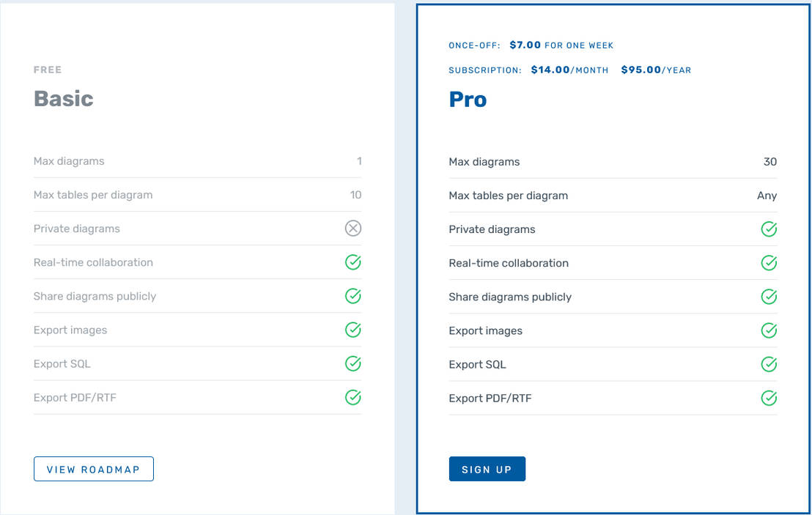
Task: Choose the $14.00/month subscription price
Action: tap(569, 70)
